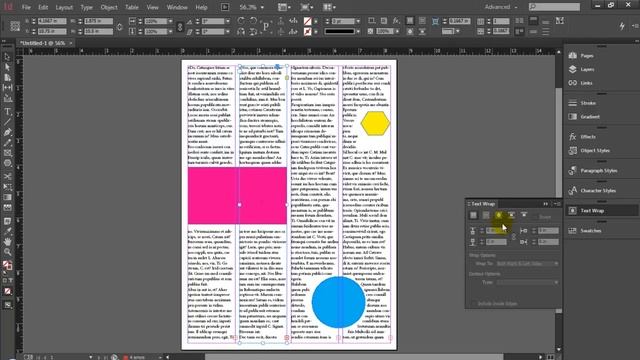The height and width of the screenshot is (360, 640).
Task: Select the Page tool
Action: pos(7,78)
